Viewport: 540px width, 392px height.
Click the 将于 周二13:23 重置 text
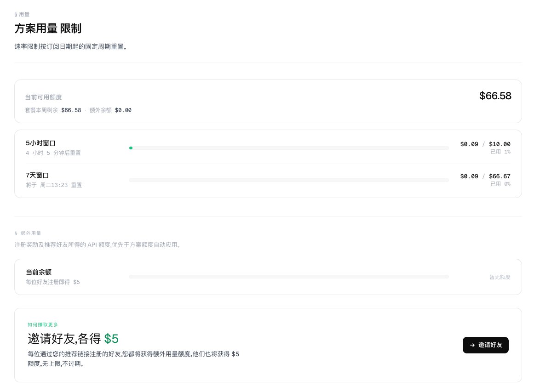[54, 185]
